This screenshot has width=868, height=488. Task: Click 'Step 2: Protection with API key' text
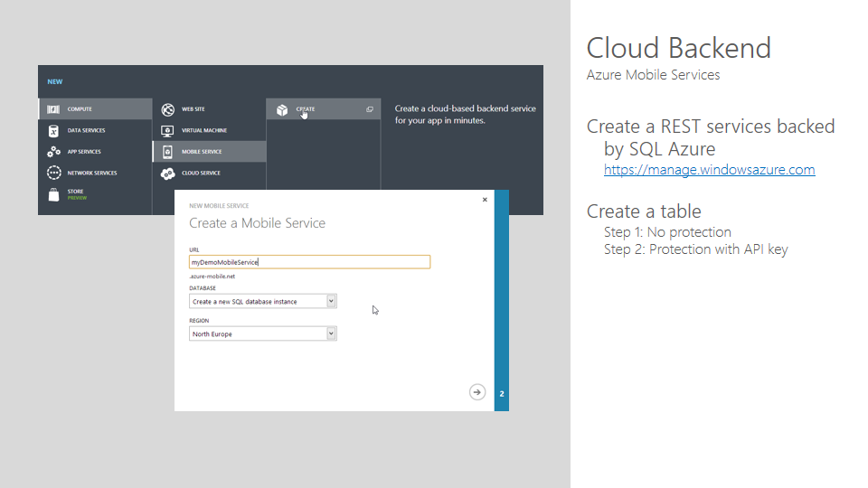pos(696,249)
